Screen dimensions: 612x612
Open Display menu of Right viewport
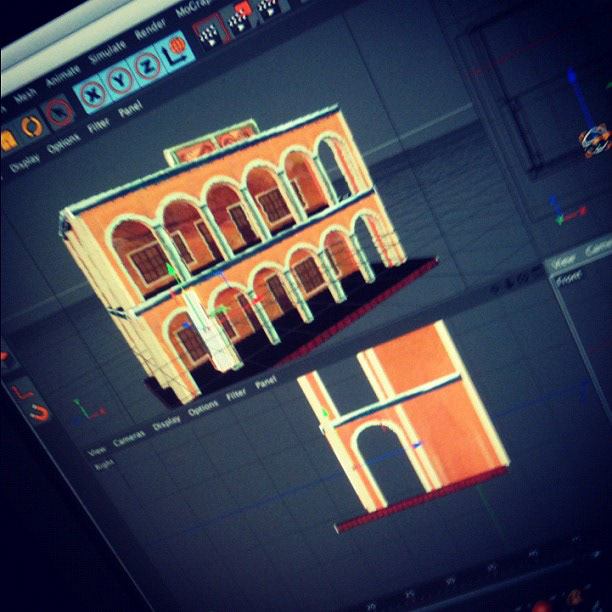(x=166, y=422)
